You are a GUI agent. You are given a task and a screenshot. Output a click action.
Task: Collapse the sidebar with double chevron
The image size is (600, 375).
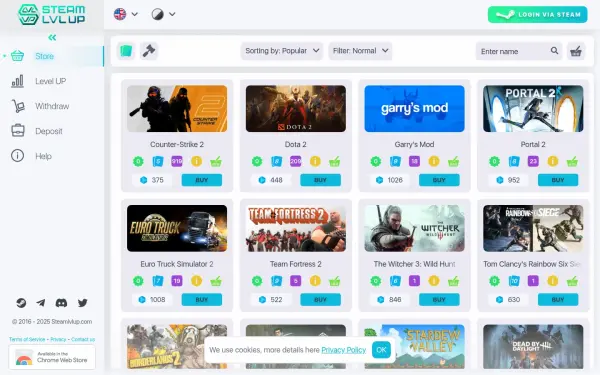(x=52, y=37)
